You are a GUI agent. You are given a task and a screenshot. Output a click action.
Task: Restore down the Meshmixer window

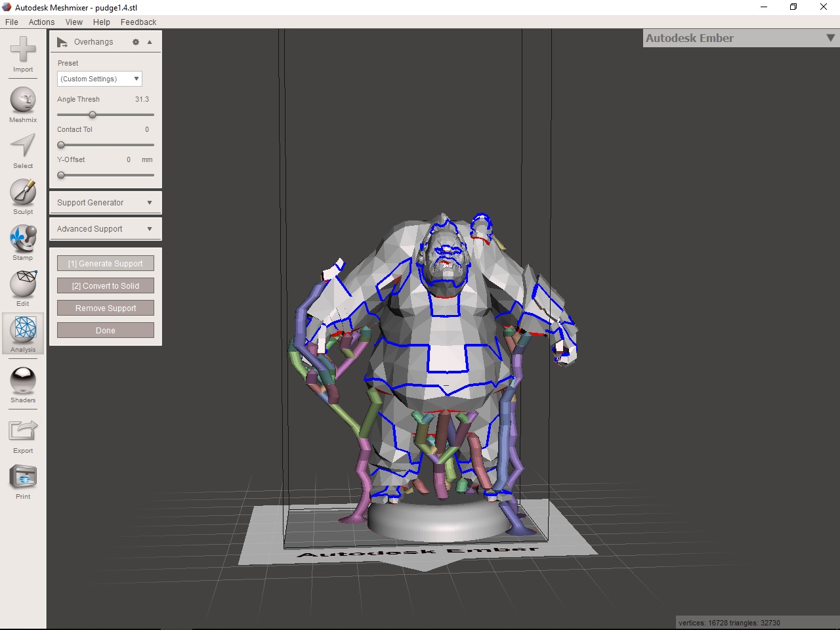[793, 7]
